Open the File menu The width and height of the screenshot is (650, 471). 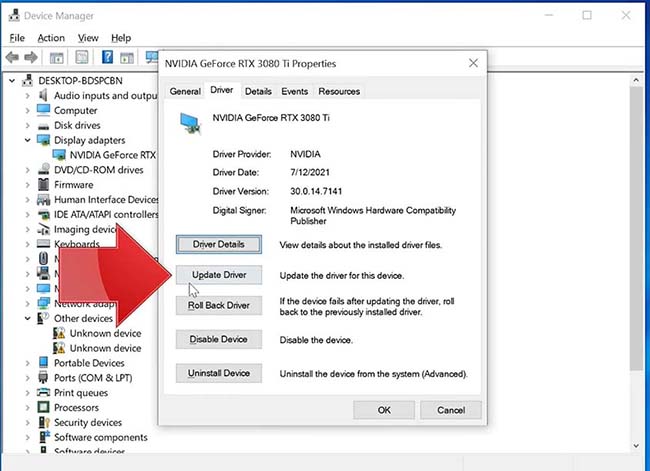click(17, 38)
